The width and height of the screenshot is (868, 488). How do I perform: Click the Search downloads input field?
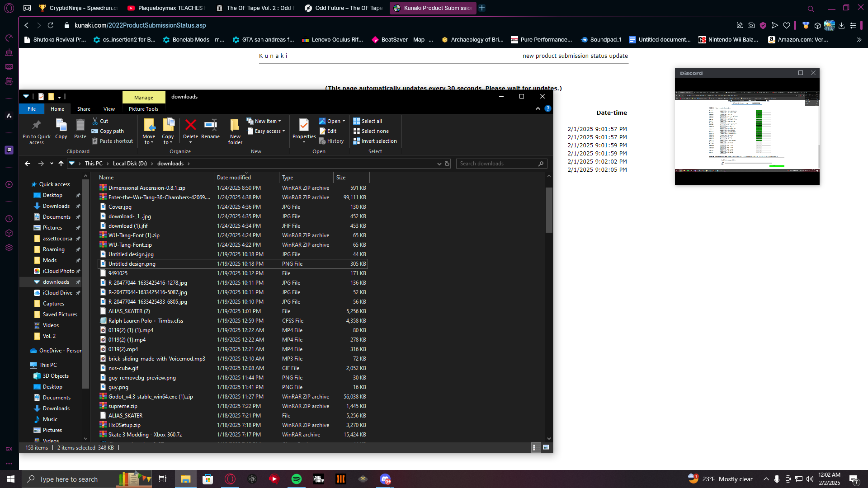[497, 164]
